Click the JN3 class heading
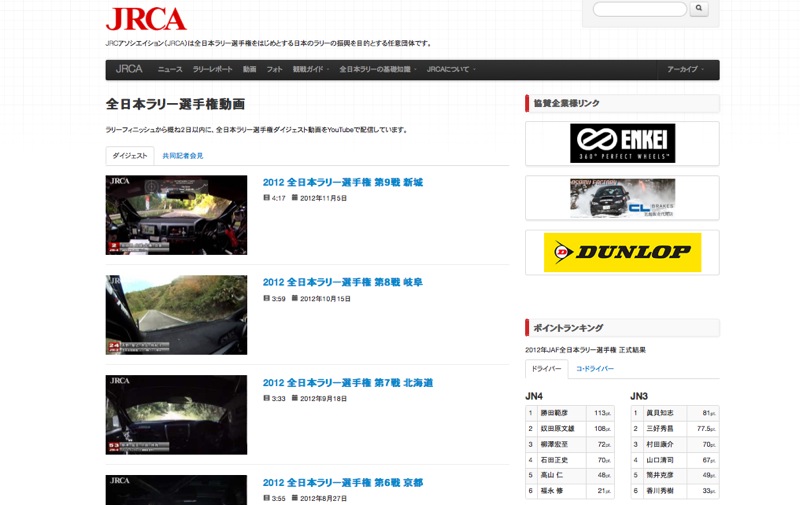 coord(639,396)
